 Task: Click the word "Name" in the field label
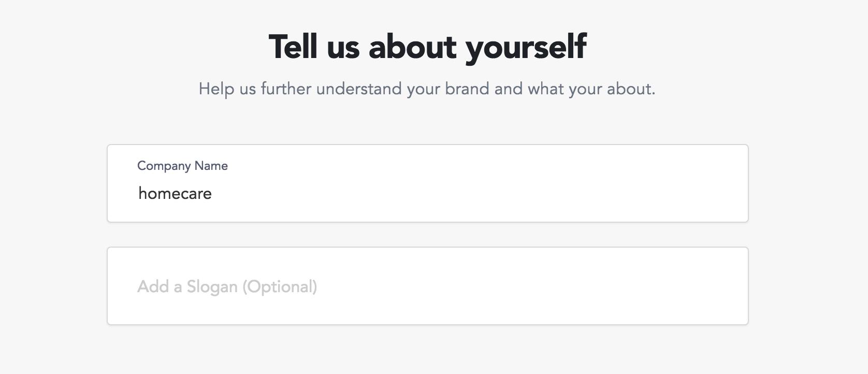(x=211, y=166)
